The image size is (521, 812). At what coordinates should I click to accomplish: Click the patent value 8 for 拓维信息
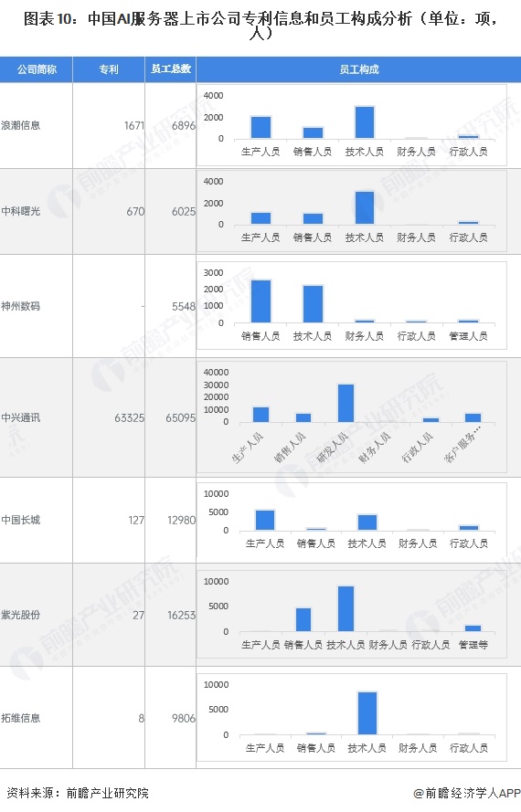click(142, 718)
